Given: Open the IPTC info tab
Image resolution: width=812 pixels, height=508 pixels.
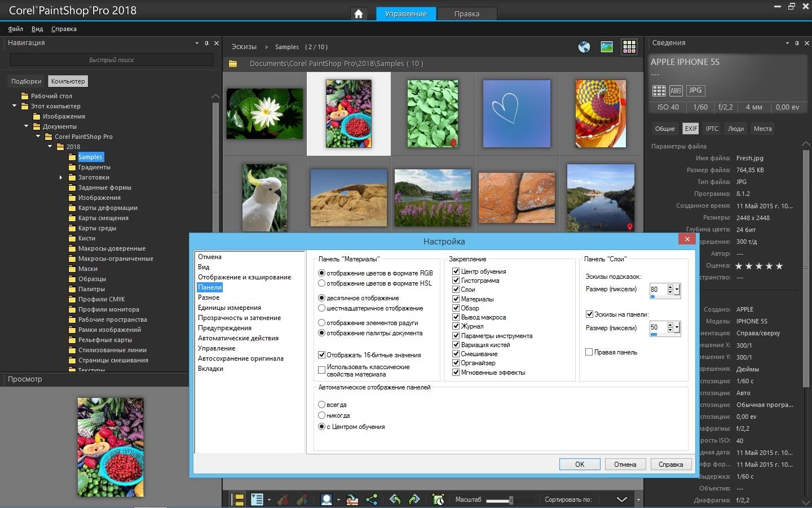Looking at the screenshot, I should [712, 129].
